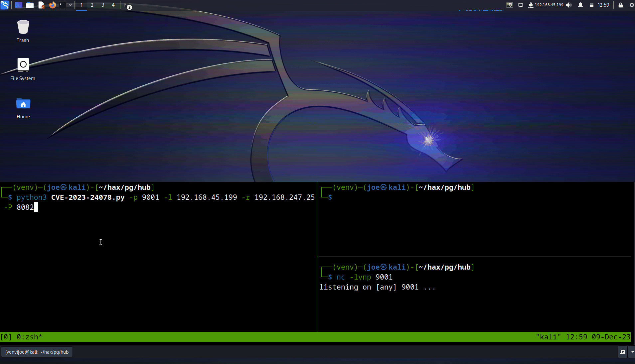
Task: Switch to workspace 1
Action: [81, 5]
